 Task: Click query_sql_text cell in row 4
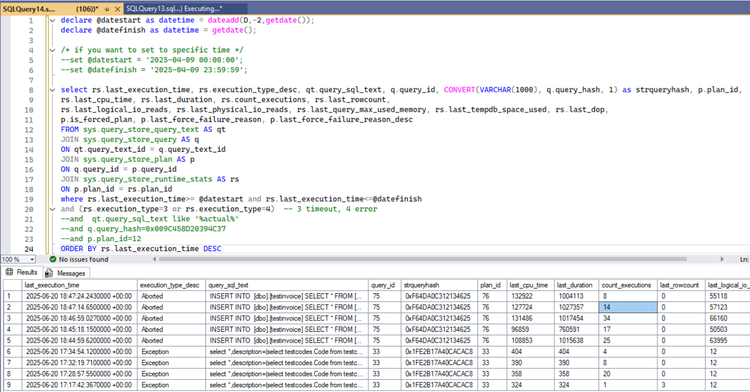pyautogui.click(x=287, y=329)
